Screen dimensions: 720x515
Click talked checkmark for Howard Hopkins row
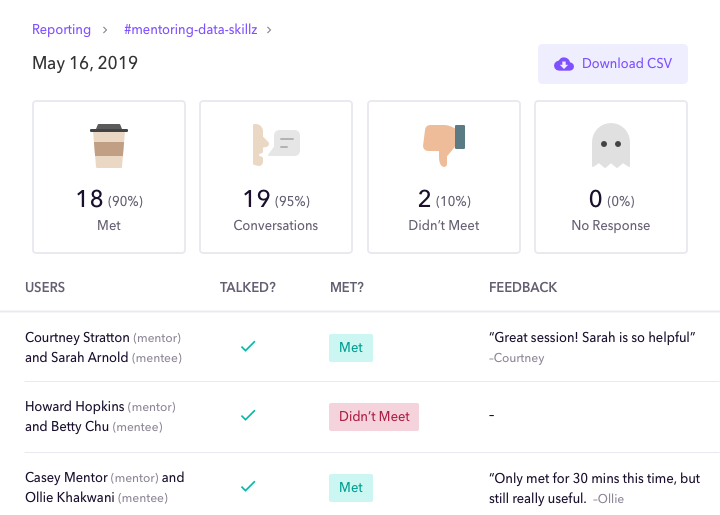[x=248, y=415]
